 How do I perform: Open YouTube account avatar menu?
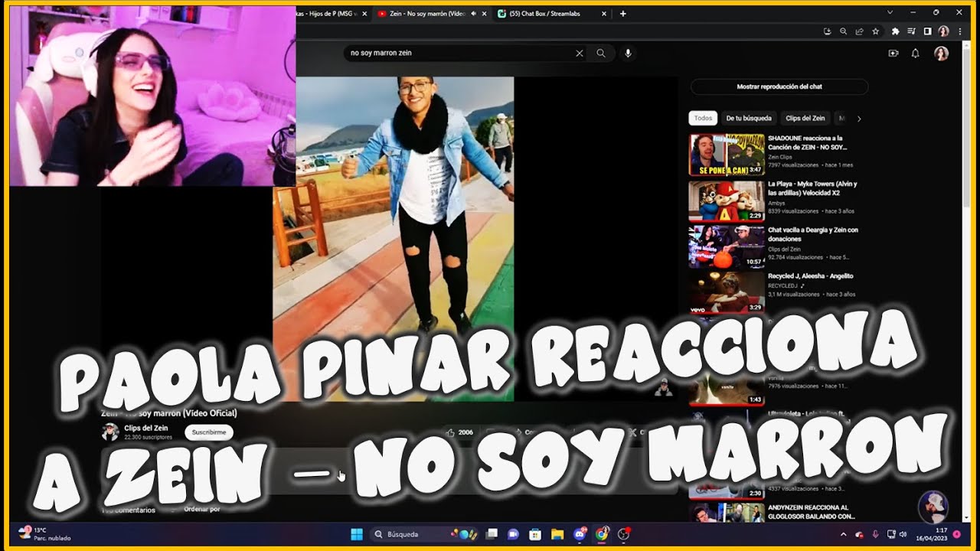click(941, 53)
